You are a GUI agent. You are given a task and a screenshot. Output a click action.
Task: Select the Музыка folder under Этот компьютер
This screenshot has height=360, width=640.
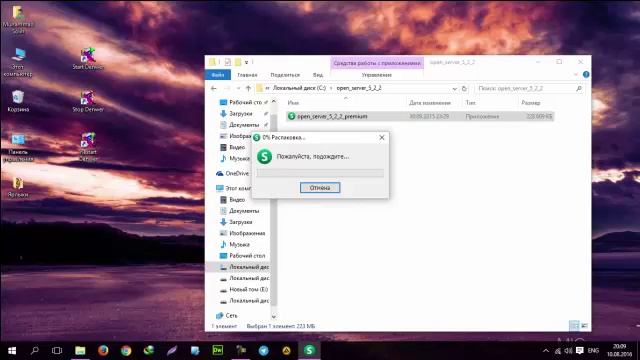(239, 244)
